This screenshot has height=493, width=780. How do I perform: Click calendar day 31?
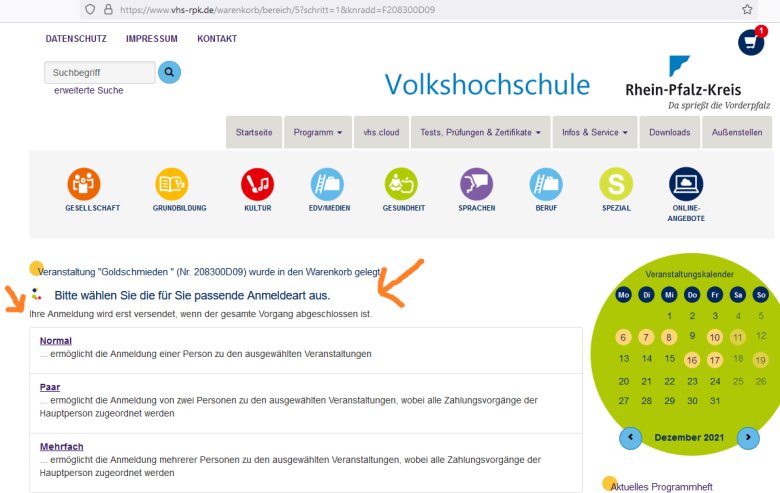[x=715, y=401]
